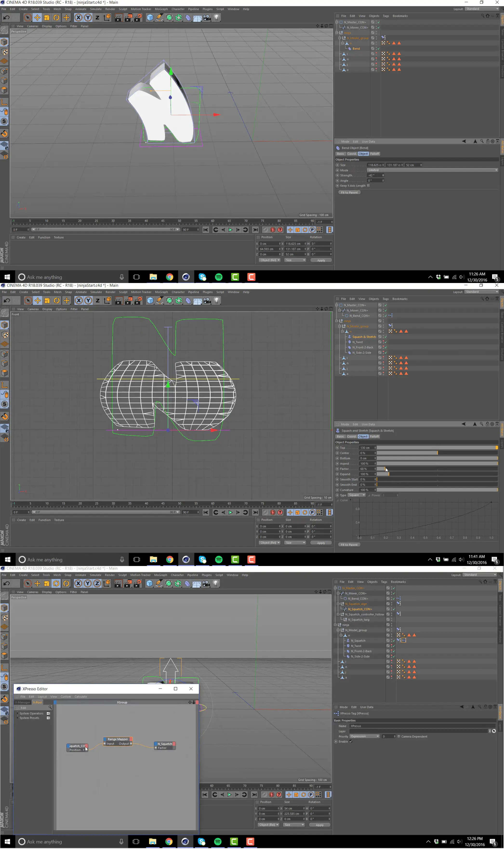This screenshot has height=849, width=504.
Task: Click the Light bulb icon in 11:26 AM window
Action: click(x=217, y=18)
